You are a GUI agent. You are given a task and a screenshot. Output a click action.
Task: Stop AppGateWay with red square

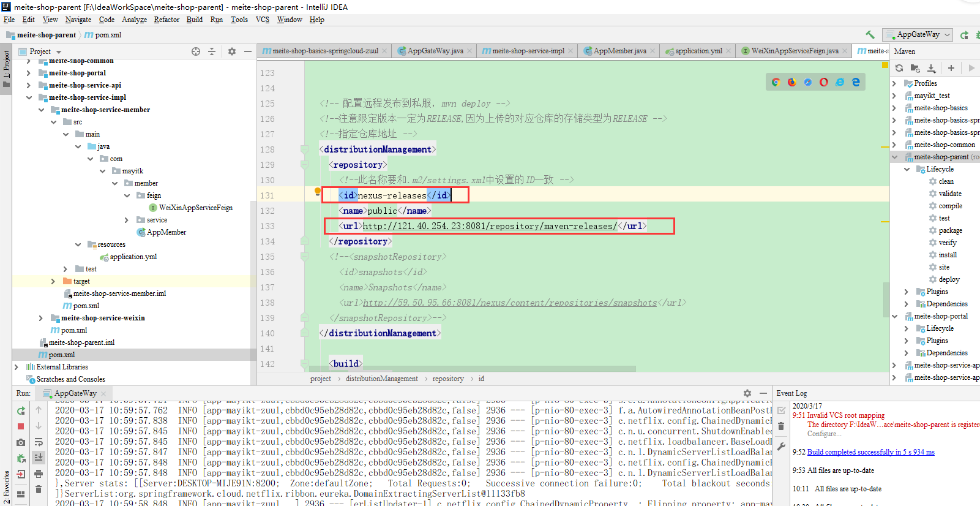21,426
